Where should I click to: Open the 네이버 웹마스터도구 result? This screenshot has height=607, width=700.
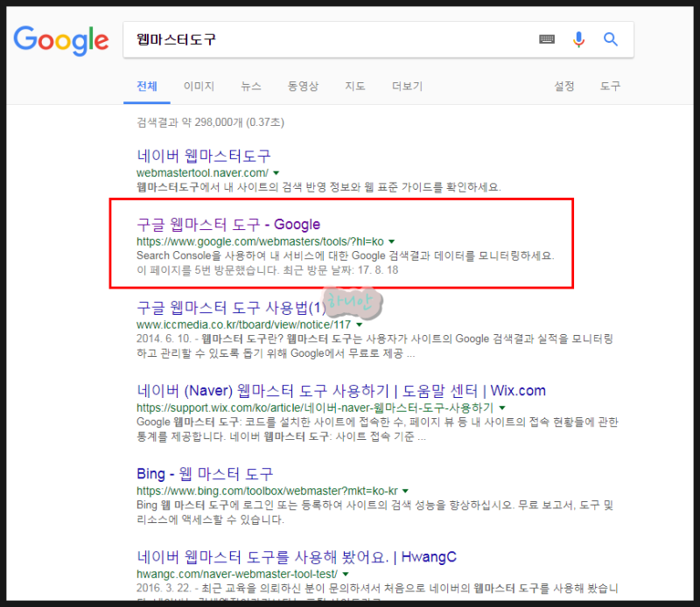[x=204, y=156]
